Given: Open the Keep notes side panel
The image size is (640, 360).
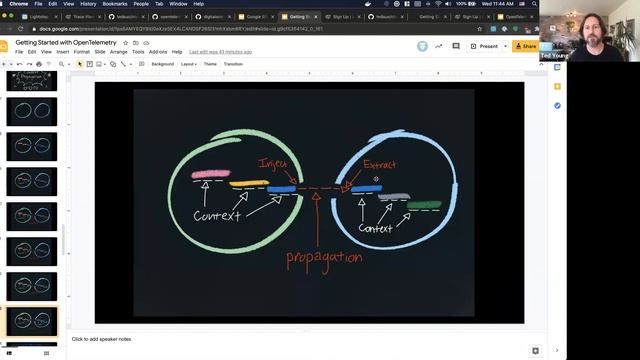Looking at the screenshot, I should [x=557, y=87].
